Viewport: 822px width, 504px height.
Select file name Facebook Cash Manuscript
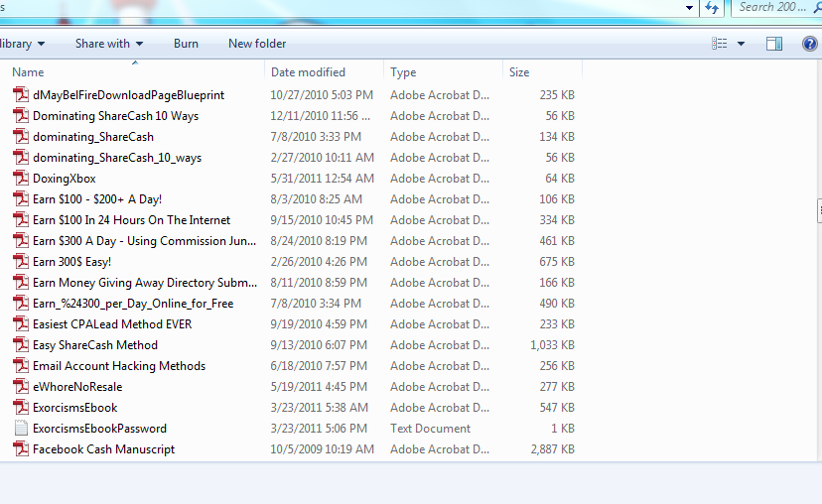104,449
